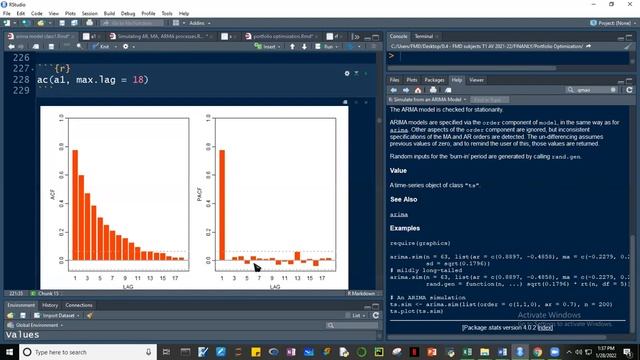Open the Tools menu
The width and height of the screenshot is (640, 360).
click(167, 13)
